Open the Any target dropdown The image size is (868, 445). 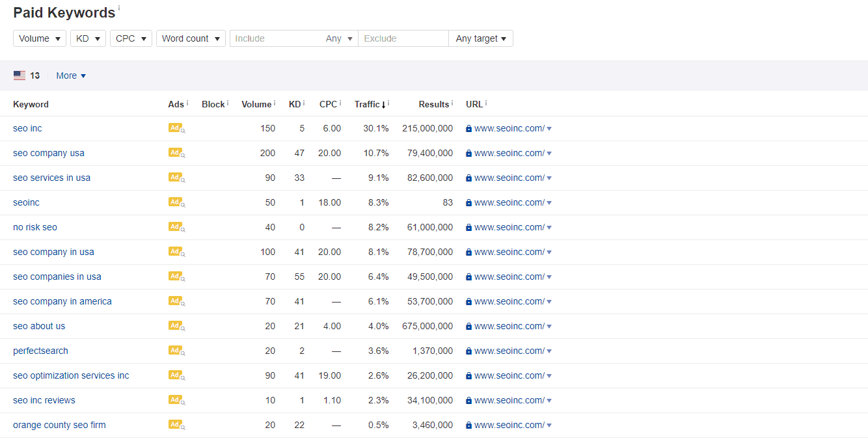(481, 38)
